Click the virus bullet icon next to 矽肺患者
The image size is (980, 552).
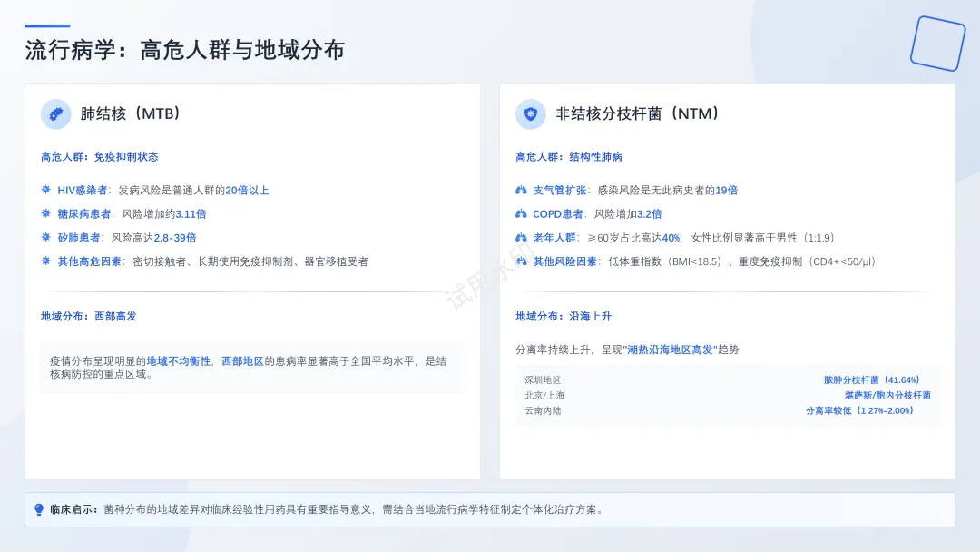(x=45, y=238)
